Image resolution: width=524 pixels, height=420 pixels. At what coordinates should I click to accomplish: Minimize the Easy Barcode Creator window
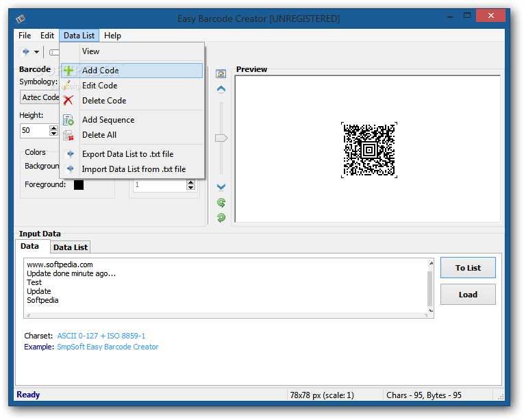[x=450, y=16]
